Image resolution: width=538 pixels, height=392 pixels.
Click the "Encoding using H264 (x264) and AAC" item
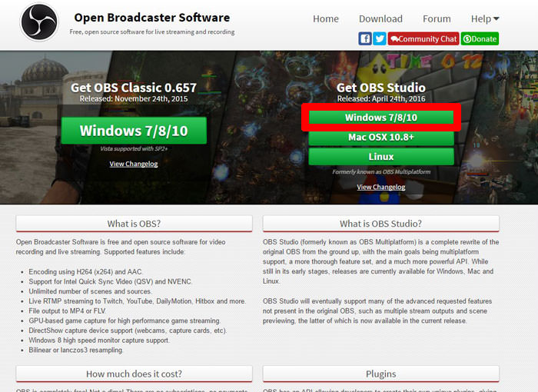coord(85,272)
